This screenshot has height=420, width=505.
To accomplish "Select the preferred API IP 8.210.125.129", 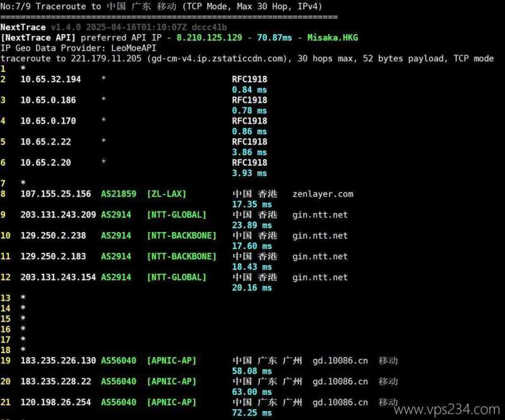I will 209,38.
